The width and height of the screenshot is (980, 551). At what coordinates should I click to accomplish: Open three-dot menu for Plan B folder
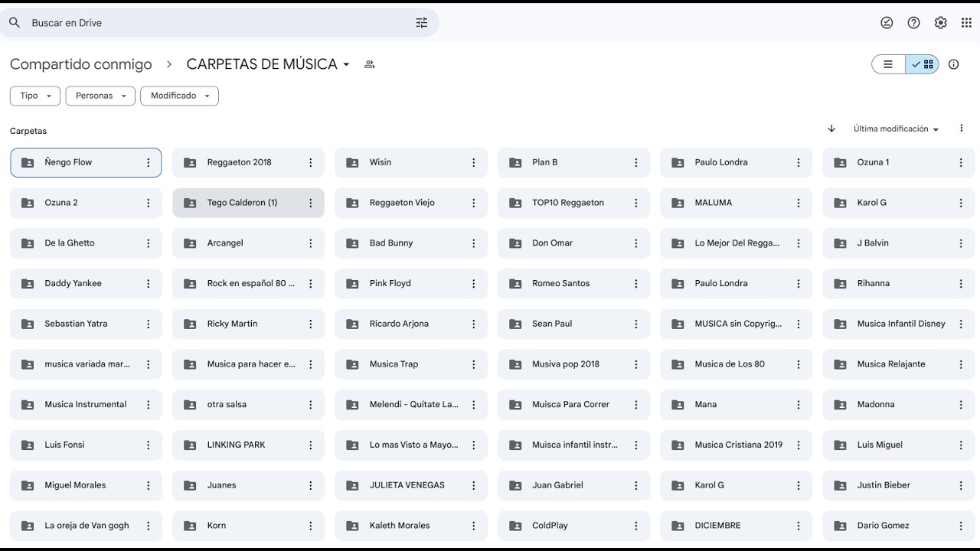pyautogui.click(x=635, y=162)
